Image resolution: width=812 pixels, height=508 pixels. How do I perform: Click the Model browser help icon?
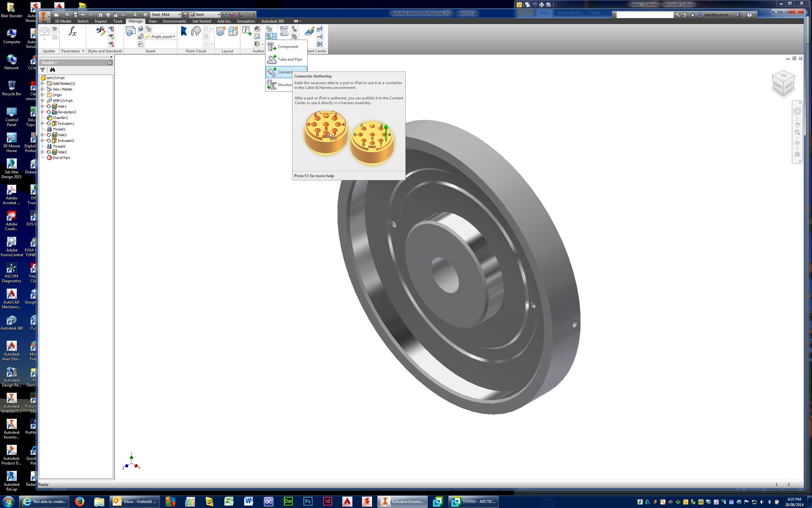point(110,63)
